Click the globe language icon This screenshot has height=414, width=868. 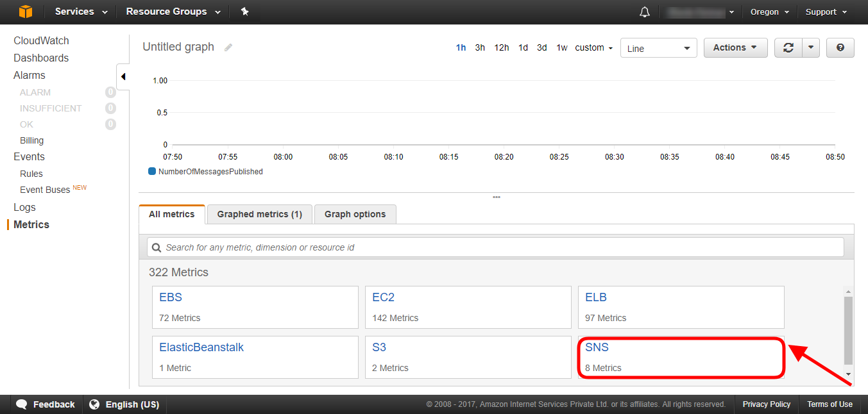[x=94, y=404]
